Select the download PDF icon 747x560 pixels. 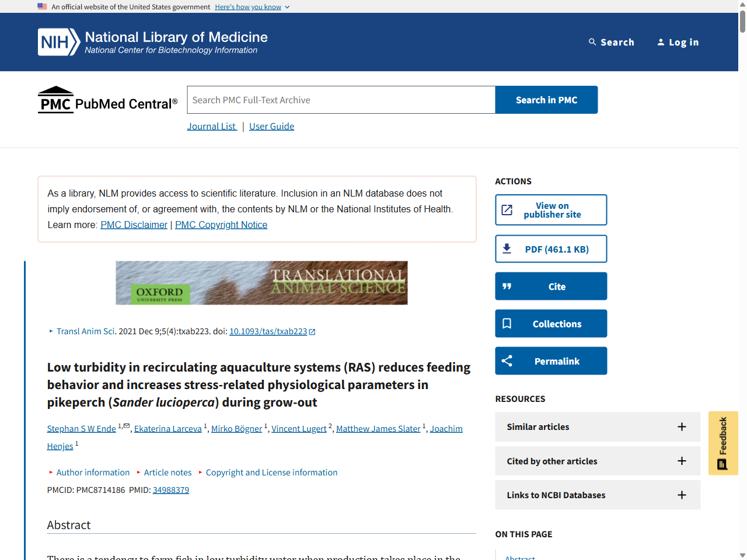(x=507, y=248)
